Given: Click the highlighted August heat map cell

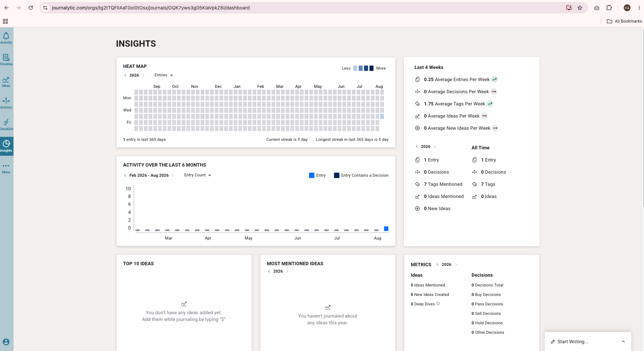Looking at the screenshot, I should (x=382, y=116).
